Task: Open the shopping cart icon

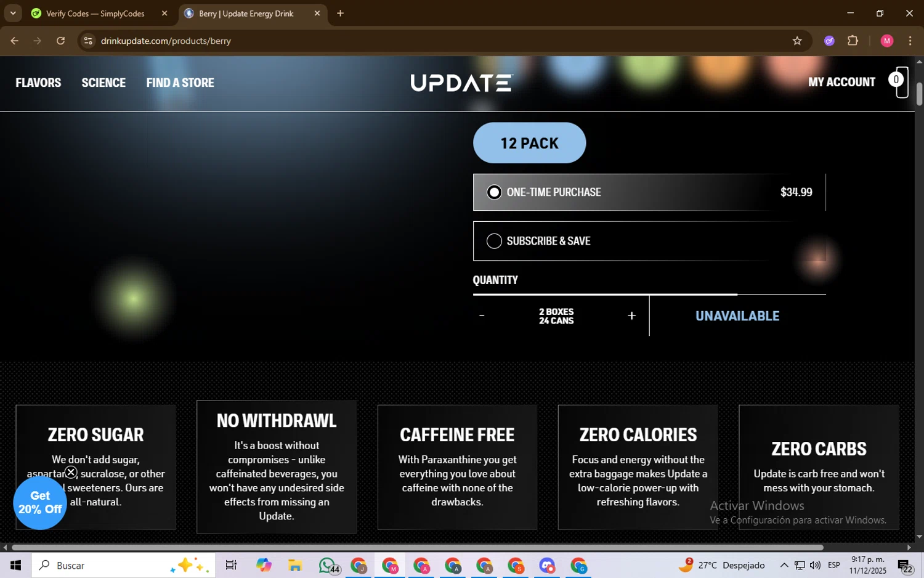Action: tap(900, 82)
